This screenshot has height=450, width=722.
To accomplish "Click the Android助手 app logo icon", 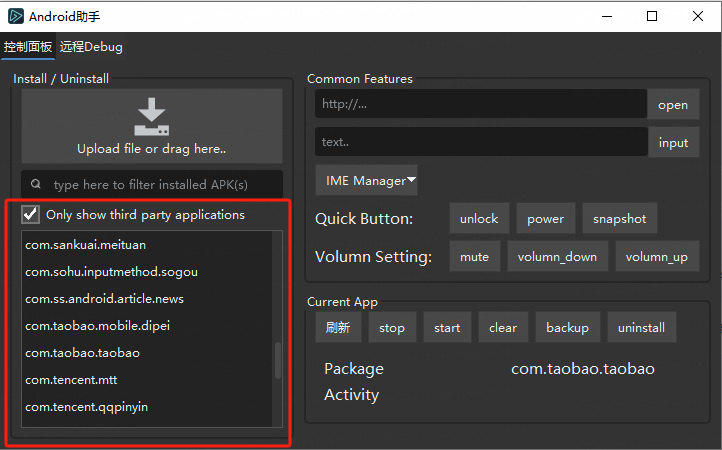I will 16,17.
